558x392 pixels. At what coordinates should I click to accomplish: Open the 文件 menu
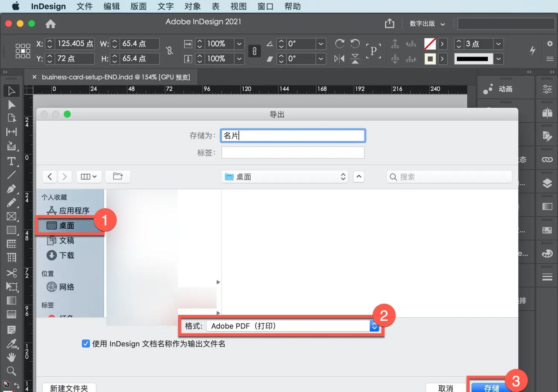point(84,7)
